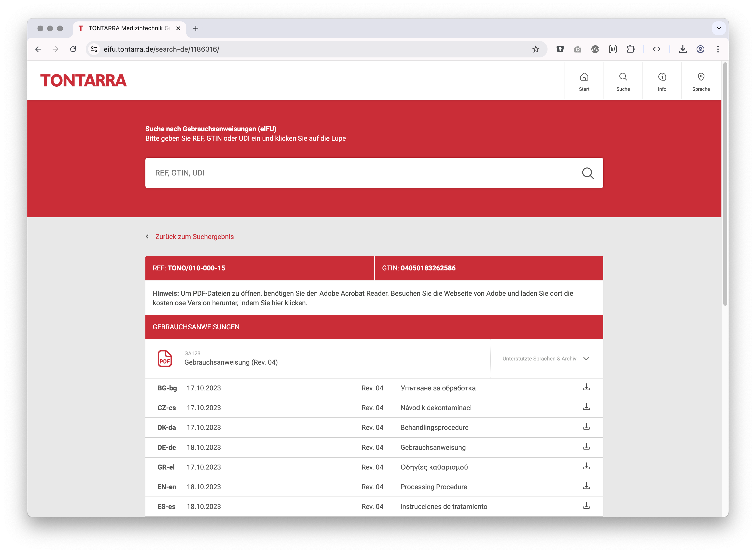This screenshot has width=756, height=553.
Task: Click the magnifier search icon in search box
Action: [x=587, y=173]
